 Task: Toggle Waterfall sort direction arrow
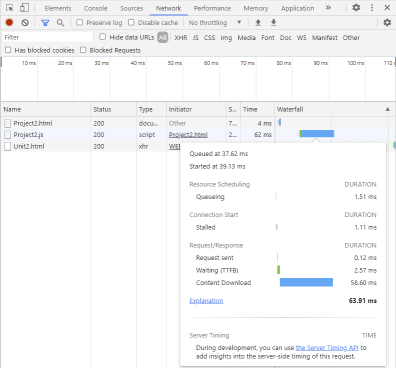click(388, 109)
